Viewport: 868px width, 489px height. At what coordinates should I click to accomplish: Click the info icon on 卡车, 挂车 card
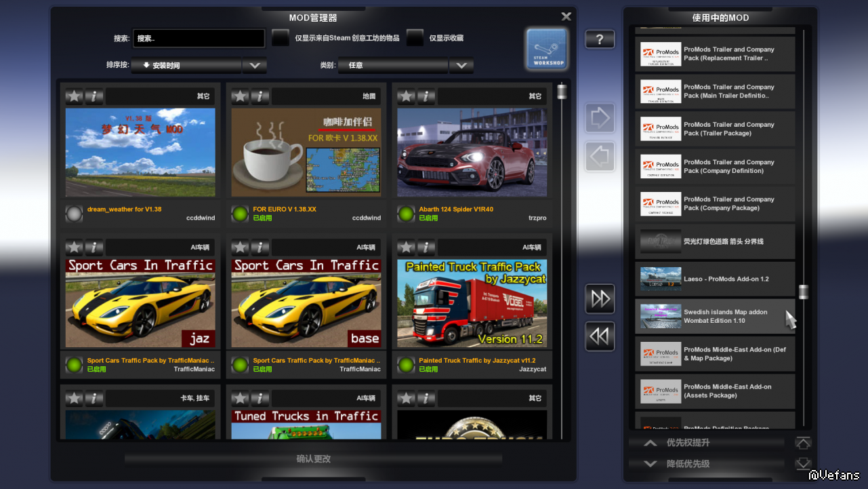(94, 398)
